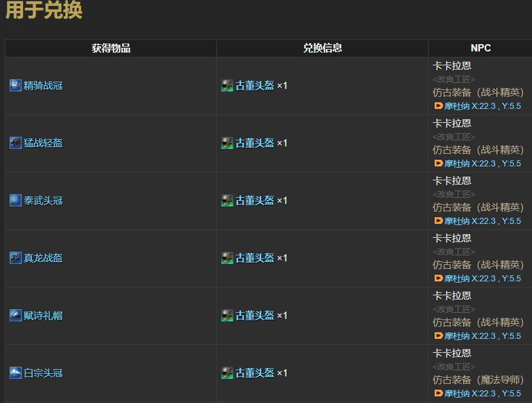Image resolution: width=532 pixels, height=403 pixels.
Task: Open 摩杜纳 location link in 泰武头冠 row
Action: pyautogui.click(x=482, y=221)
